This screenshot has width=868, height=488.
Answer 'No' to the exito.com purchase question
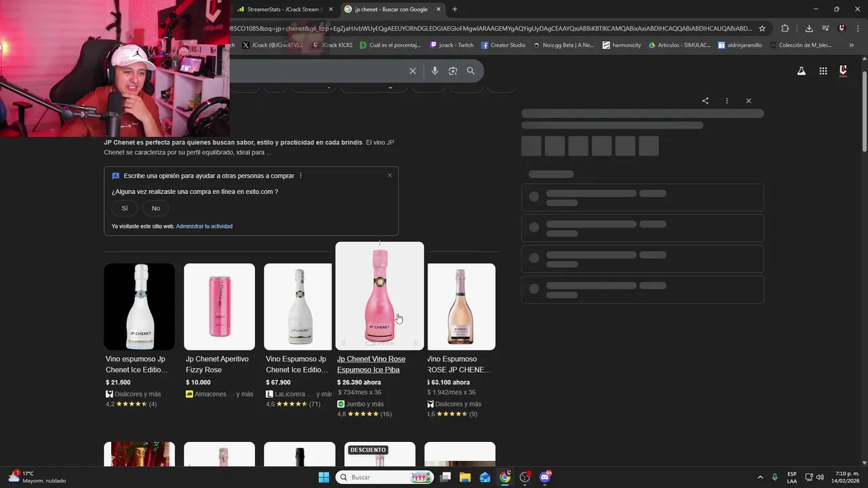(156, 208)
